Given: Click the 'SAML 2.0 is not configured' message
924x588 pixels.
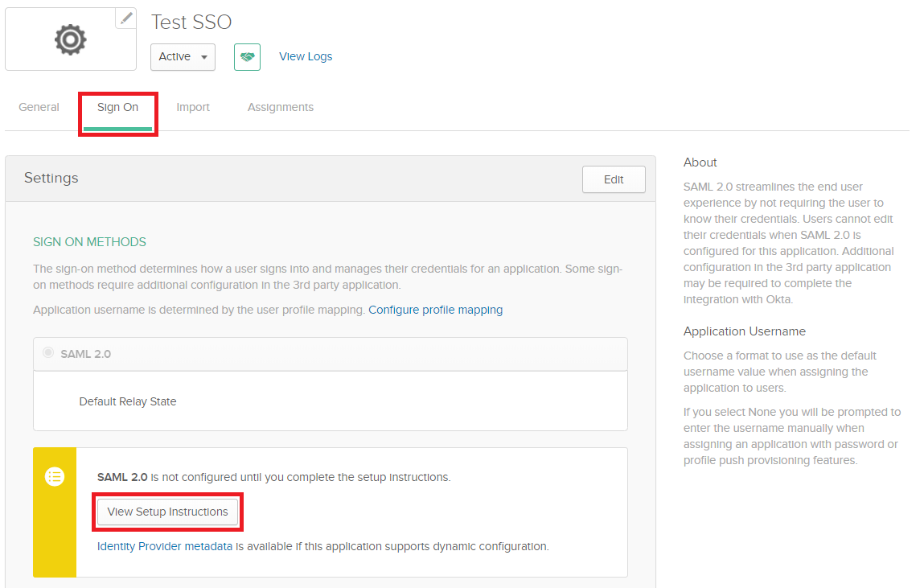Looking at the screenshot, I should (x=274, y=477).
